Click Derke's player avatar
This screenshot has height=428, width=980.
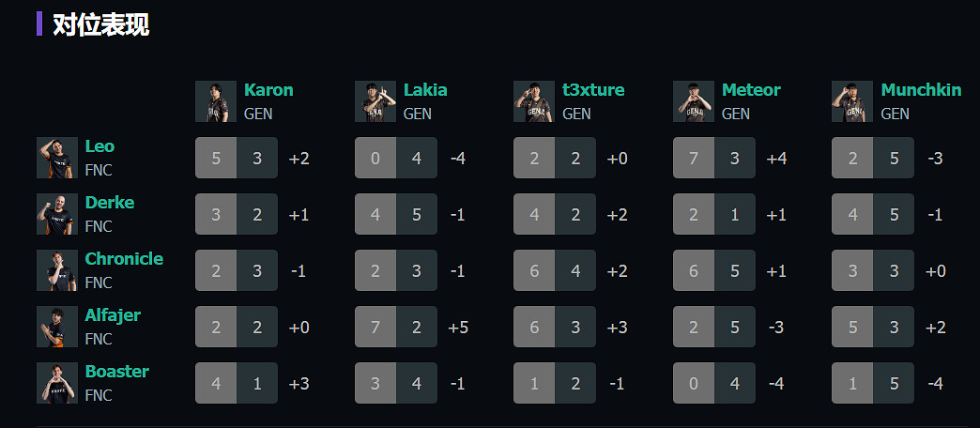pyautogui.click(x=57, y=214)
